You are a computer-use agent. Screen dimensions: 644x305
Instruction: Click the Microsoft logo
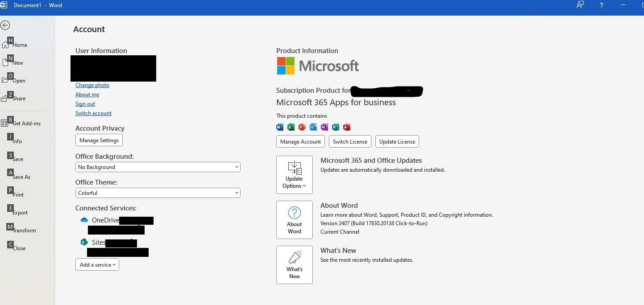point(318,66)
